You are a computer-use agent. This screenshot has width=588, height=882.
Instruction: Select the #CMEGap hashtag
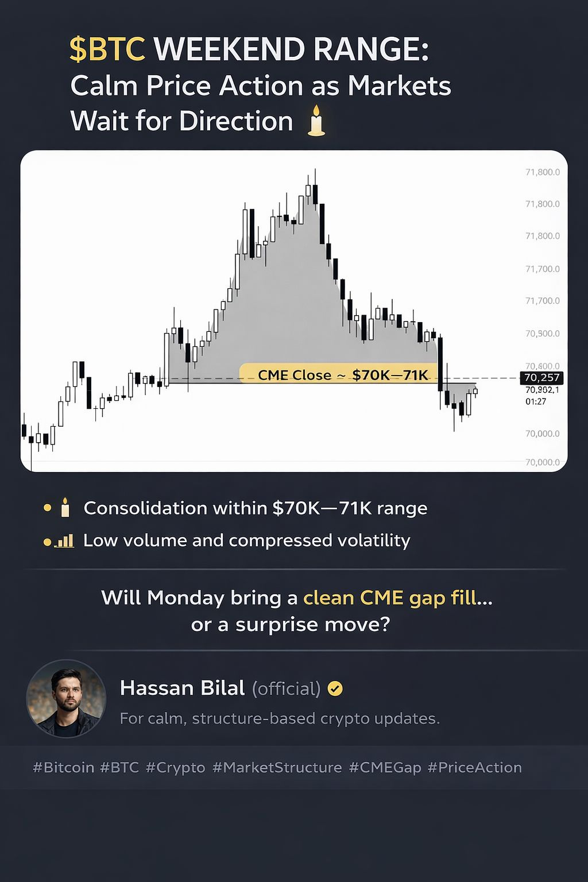[x=385, y=767]
